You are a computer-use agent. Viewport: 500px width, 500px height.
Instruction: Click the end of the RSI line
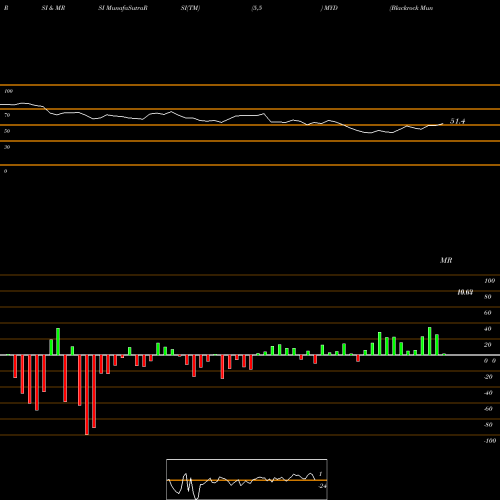tap(443, 124)
